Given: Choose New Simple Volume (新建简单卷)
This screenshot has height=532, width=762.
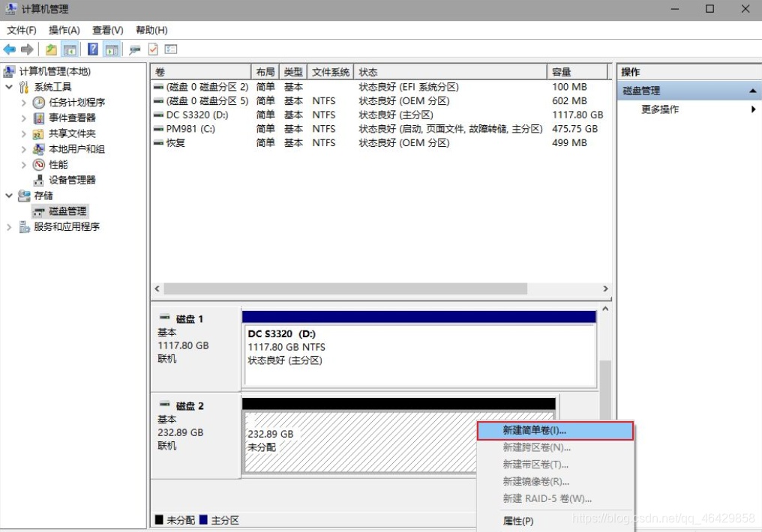Looking at the screenshot, I should (x=555, y=431).
